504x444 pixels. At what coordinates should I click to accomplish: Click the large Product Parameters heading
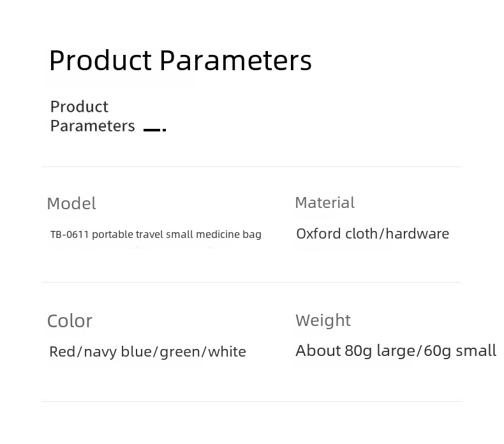pyautogui.click(x=181, y=61)
